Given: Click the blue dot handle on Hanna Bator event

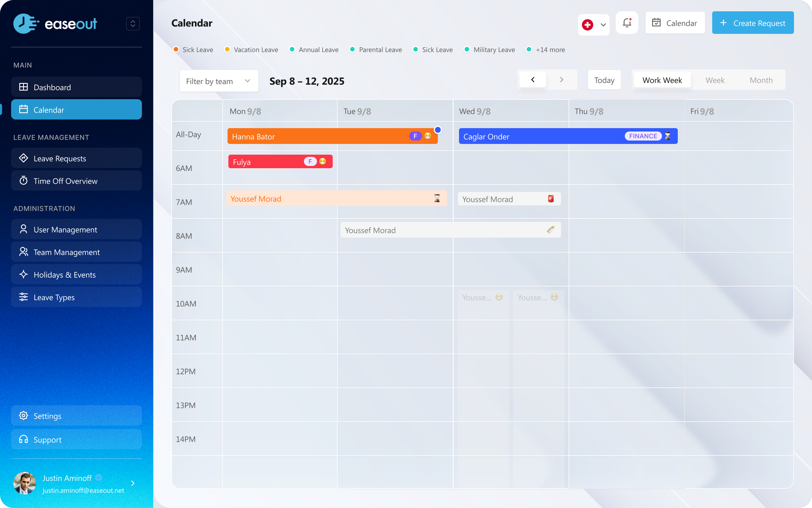Looking at the screenshot, I should pos(438,130).
